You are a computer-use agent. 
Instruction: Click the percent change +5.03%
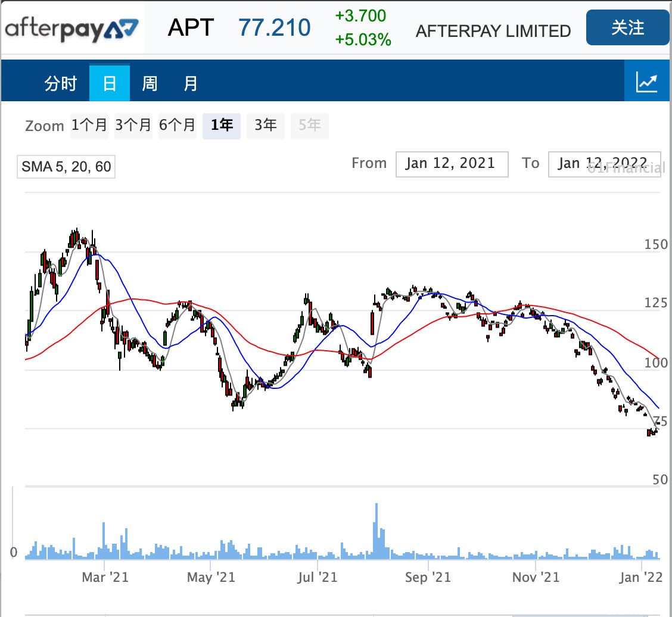(363, 40)
